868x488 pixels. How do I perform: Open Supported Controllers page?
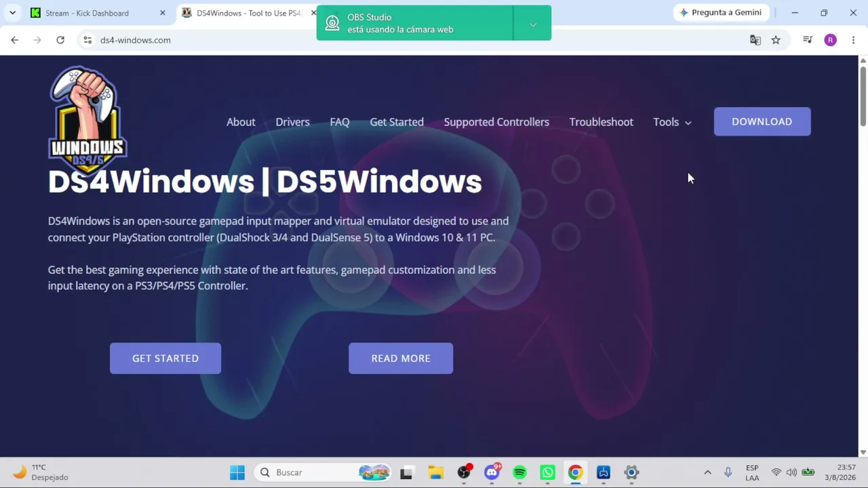point(496,122)
